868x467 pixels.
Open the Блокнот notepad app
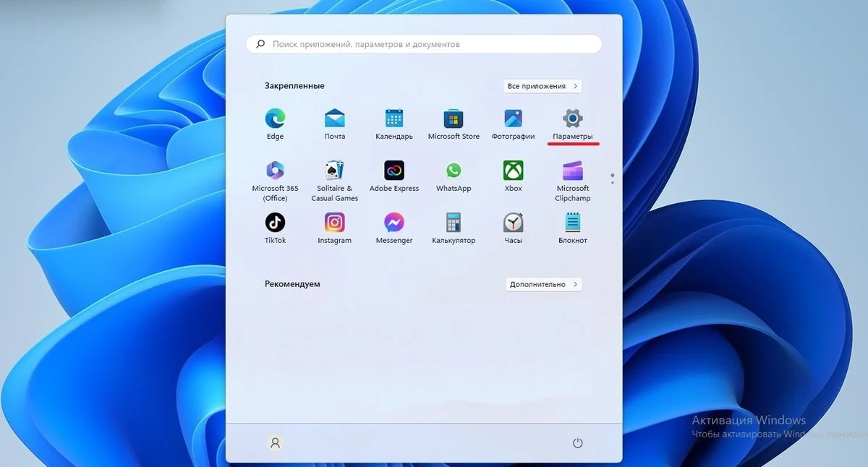pos(573,228)
